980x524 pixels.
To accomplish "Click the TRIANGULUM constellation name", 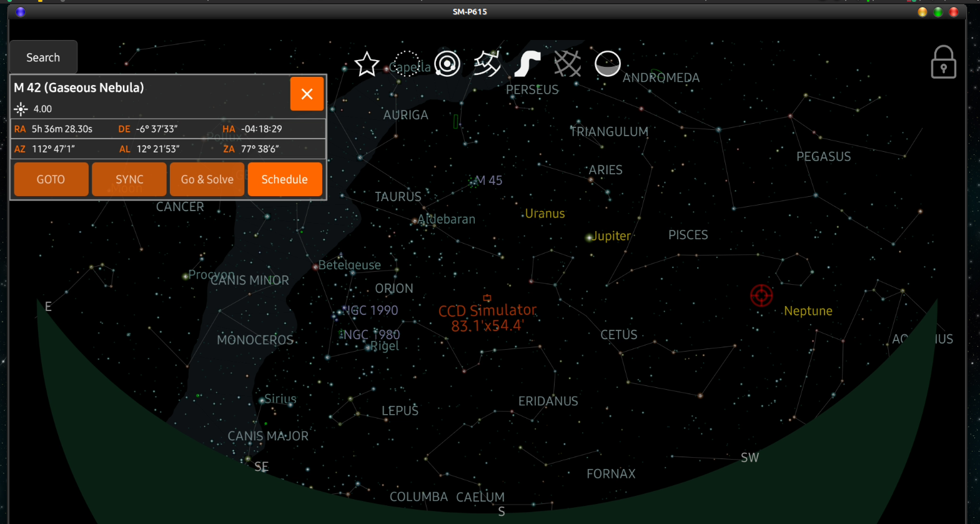I will coord(609,132).
